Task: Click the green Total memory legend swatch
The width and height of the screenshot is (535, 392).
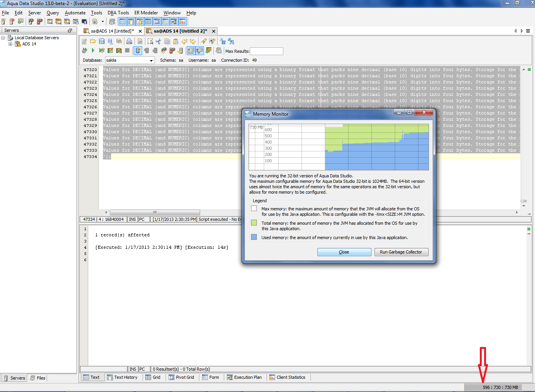Action: [254, 223]
